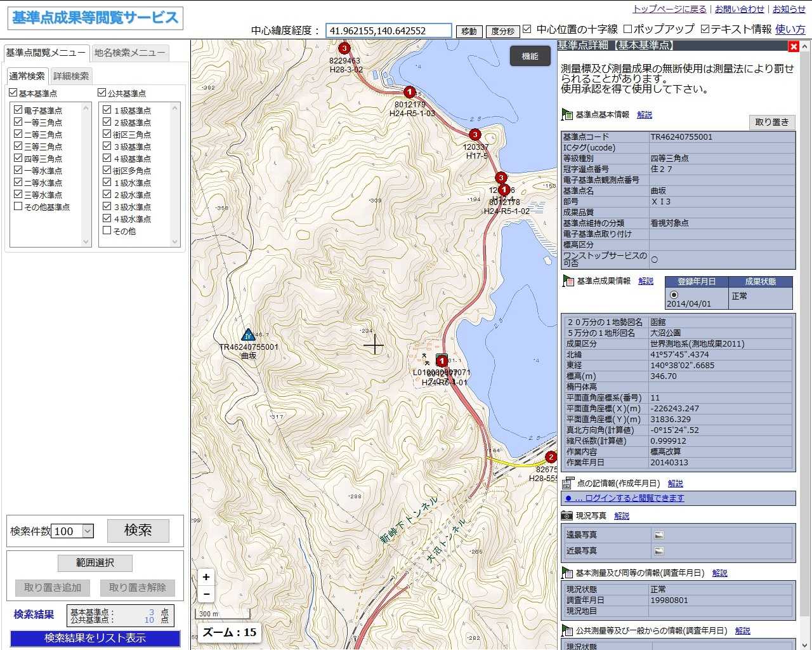Open the 検索件数 dropdown

[x=88, y=531]
